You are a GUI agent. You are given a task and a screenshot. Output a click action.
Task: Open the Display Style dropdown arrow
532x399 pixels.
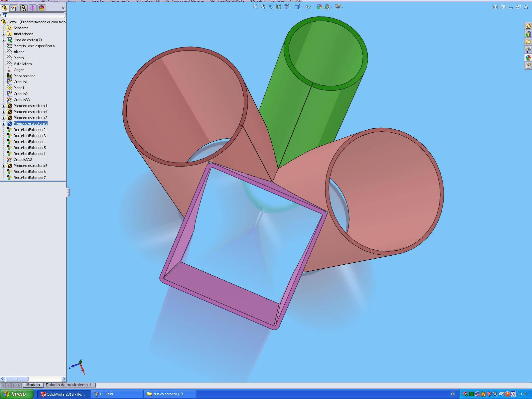click(x=302, y=7)
